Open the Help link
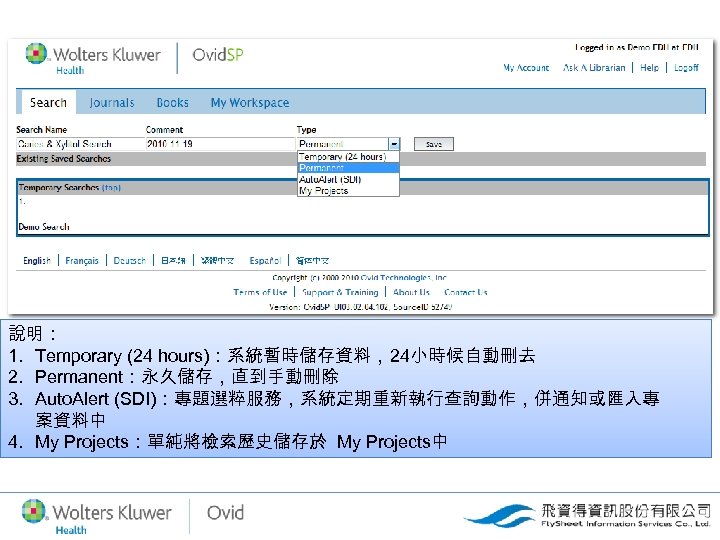The image size is (720, 540). coord(649,68)
